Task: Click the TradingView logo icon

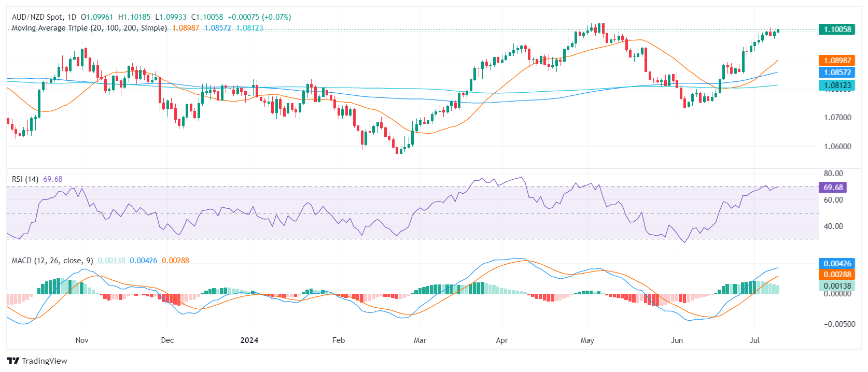Action: click(x=13, y=361)
